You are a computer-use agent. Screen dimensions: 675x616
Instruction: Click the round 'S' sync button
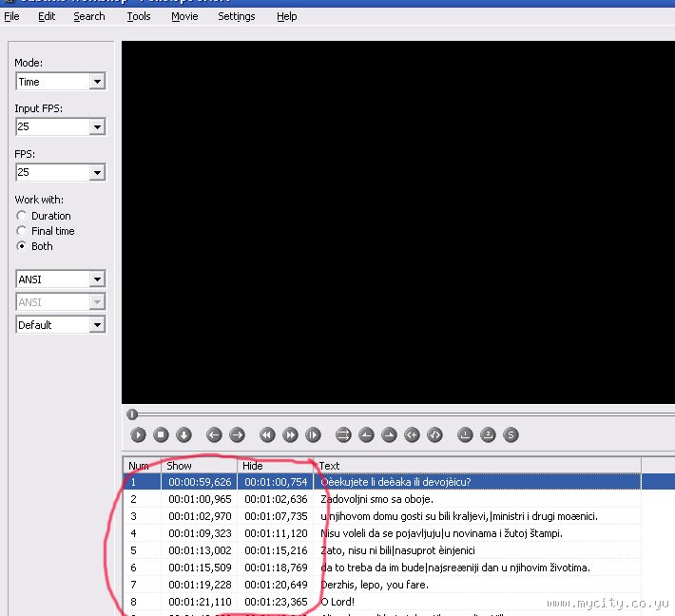click(511, 434)
